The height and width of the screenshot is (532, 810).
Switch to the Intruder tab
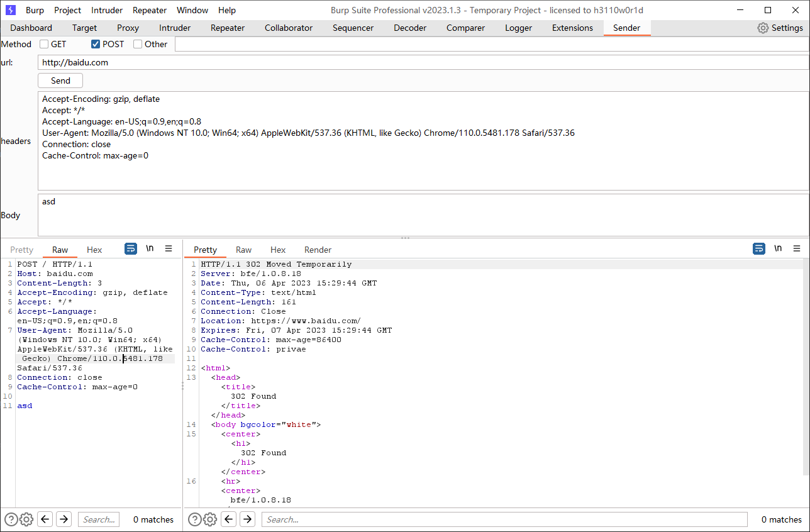point(175,28)
